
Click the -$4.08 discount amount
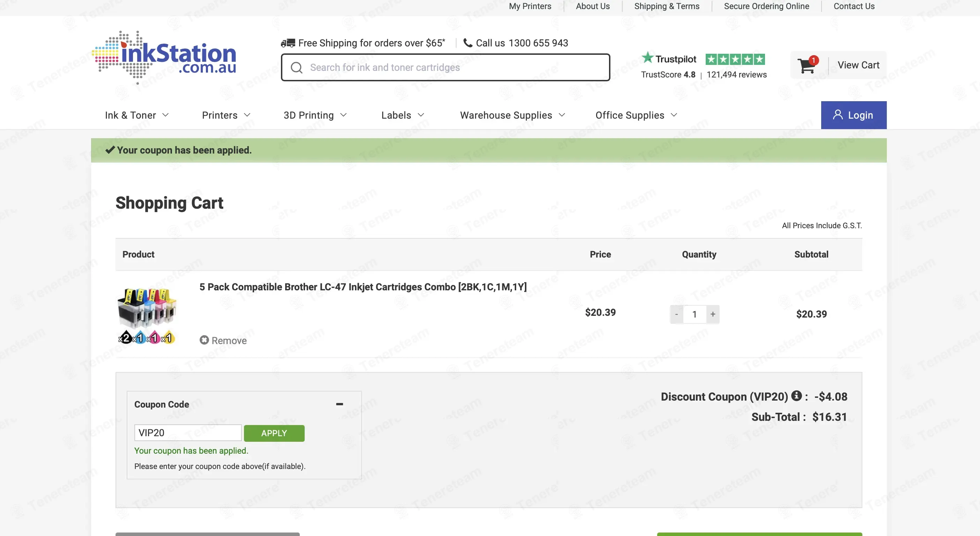(831, 396)
